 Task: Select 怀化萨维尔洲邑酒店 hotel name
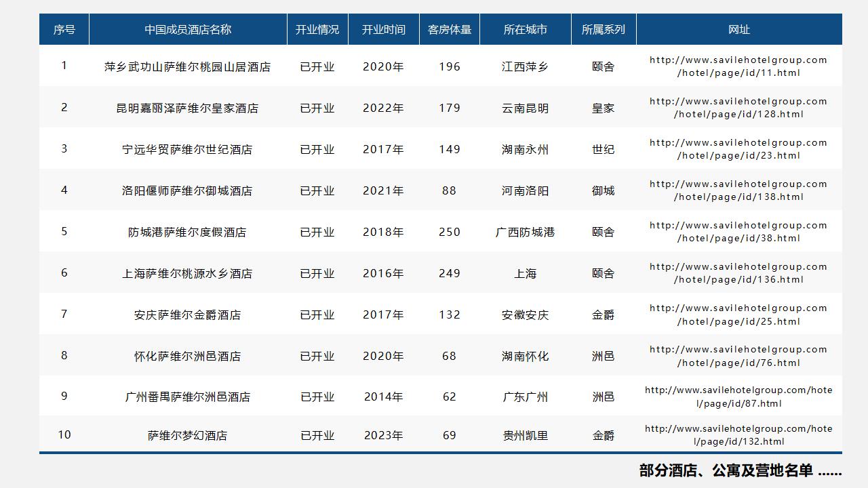coord(187,357)
